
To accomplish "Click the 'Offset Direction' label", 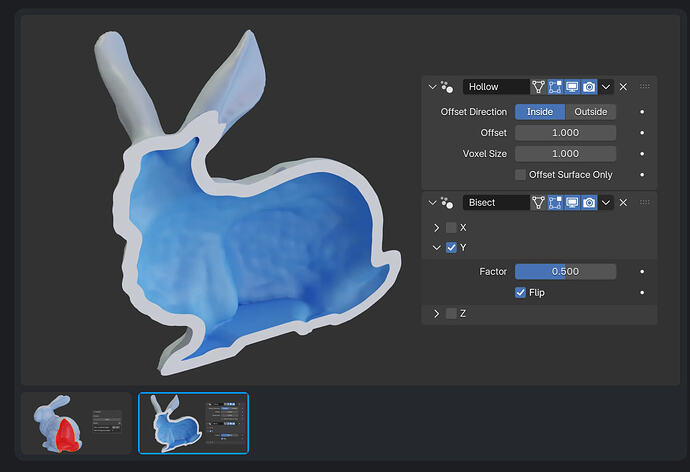I will click(473, 112).
